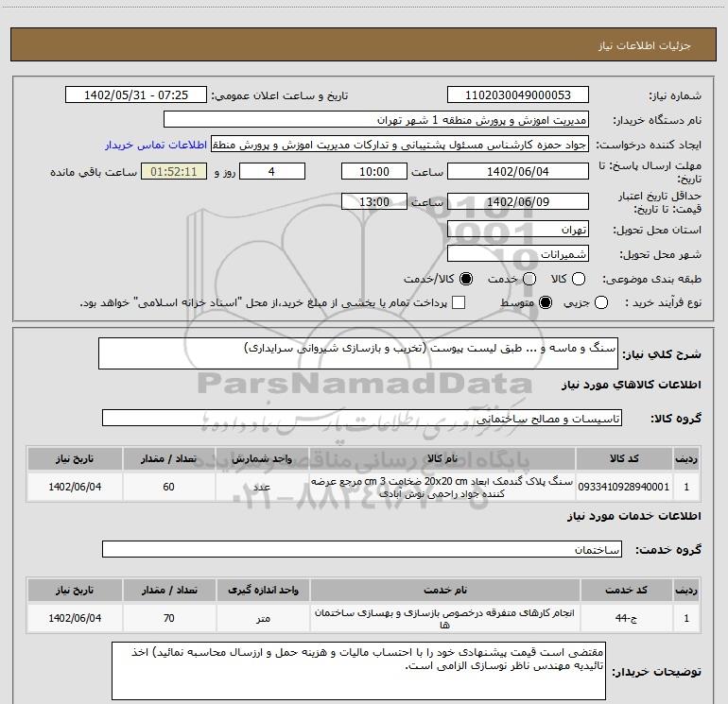
Task: Click the deadline hour field 10:00
Action: tap(374, 172)
